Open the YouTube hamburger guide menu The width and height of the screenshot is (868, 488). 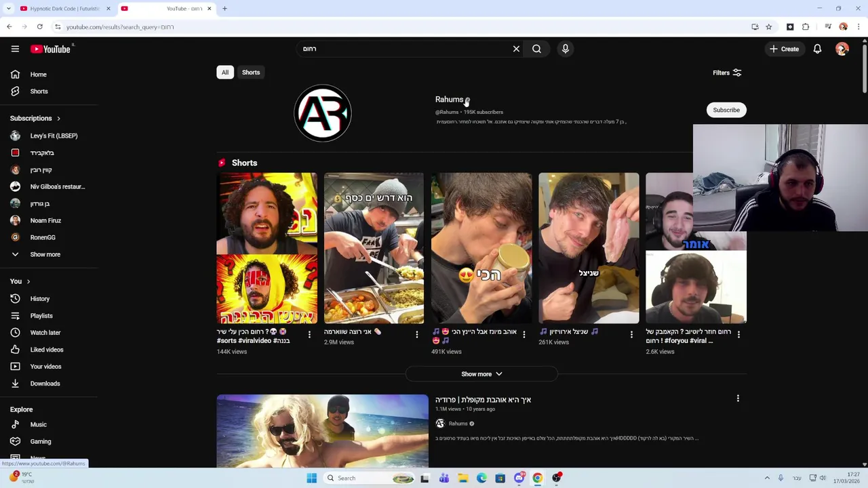pyautogui.click(x=15, y=49)
